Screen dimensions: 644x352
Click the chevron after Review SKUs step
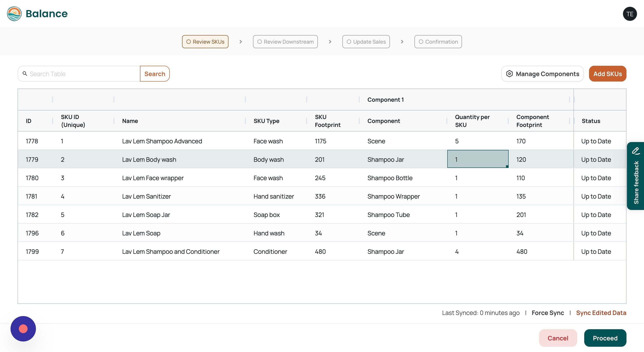pyautogui.click(x=241, y=41)
